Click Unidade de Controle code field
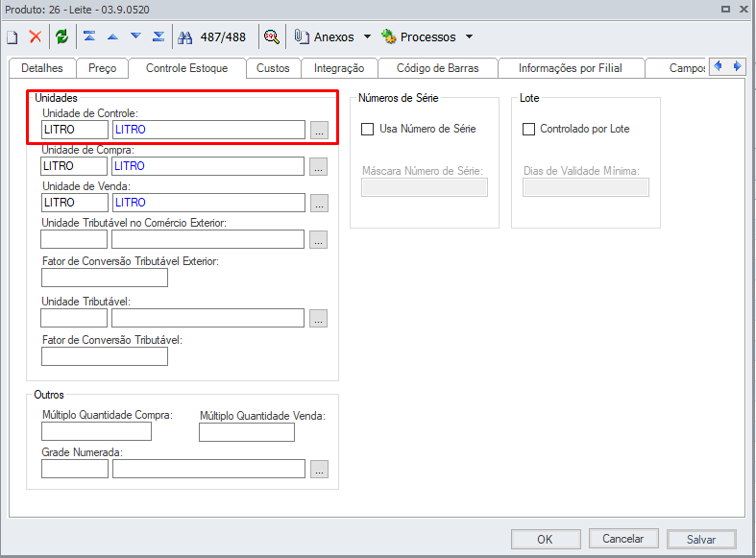This screenshot has height=558, width=756. click(x=75, y=130)
